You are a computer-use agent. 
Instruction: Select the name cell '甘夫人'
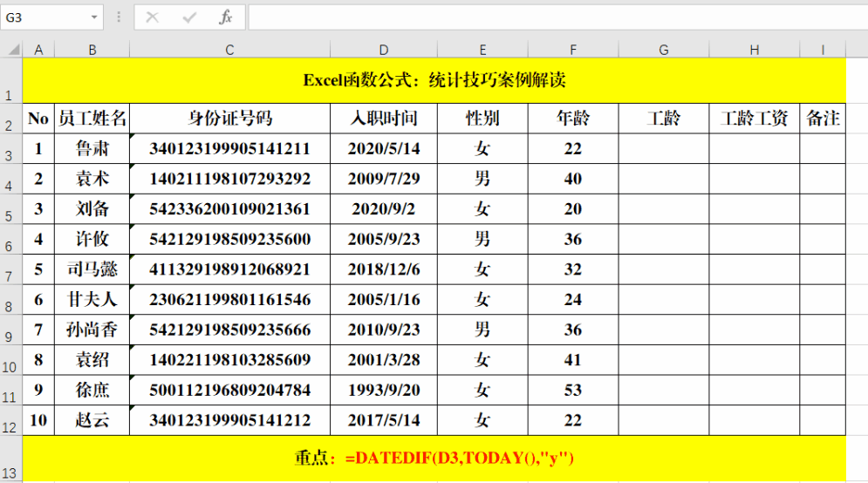click(x=92, y=299)
